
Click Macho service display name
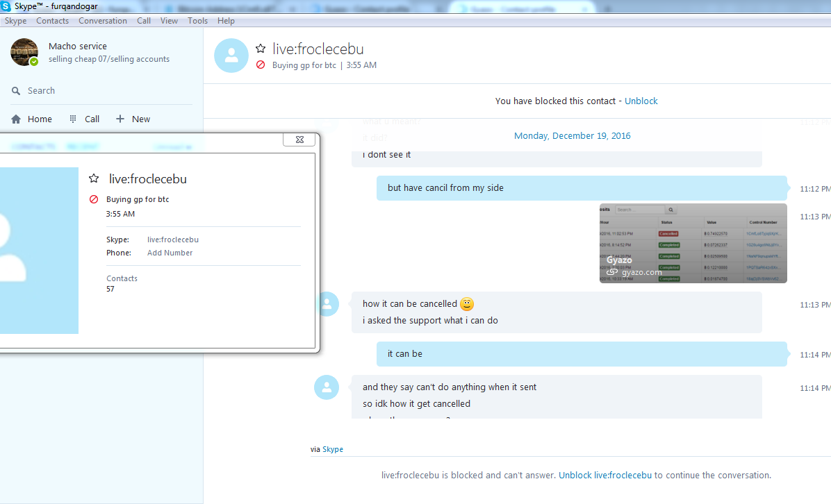pos(78,46)
